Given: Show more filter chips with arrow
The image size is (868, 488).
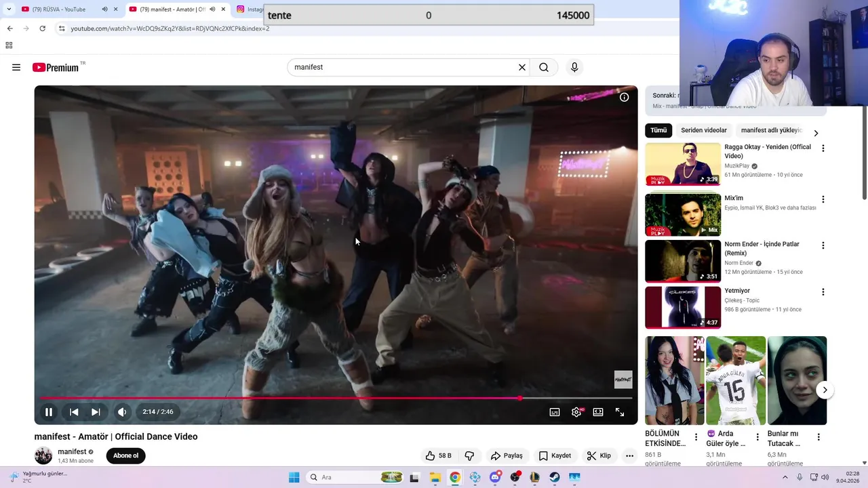Looking at the screenshot, I should point(816,133).
